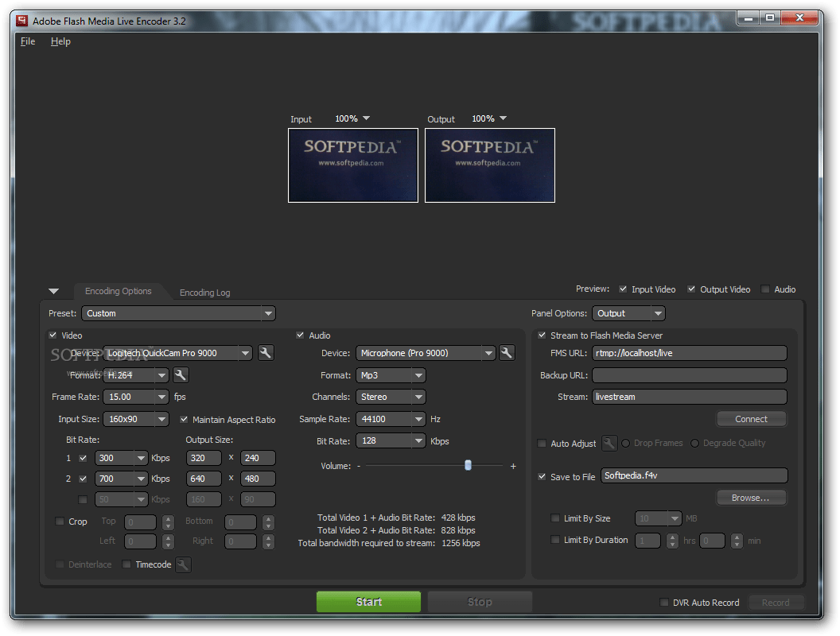
Task: Open the Auto Adjust settings wrench
Action: point(608,443)
